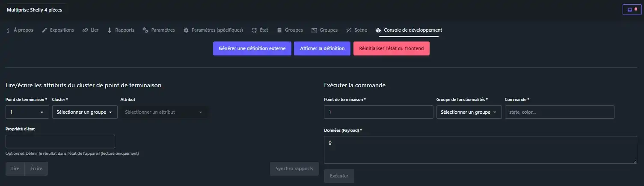Expand the Attribut selector dropdown
The width and height of the screenshot is (644, 186).
click(x=165, y=112)
